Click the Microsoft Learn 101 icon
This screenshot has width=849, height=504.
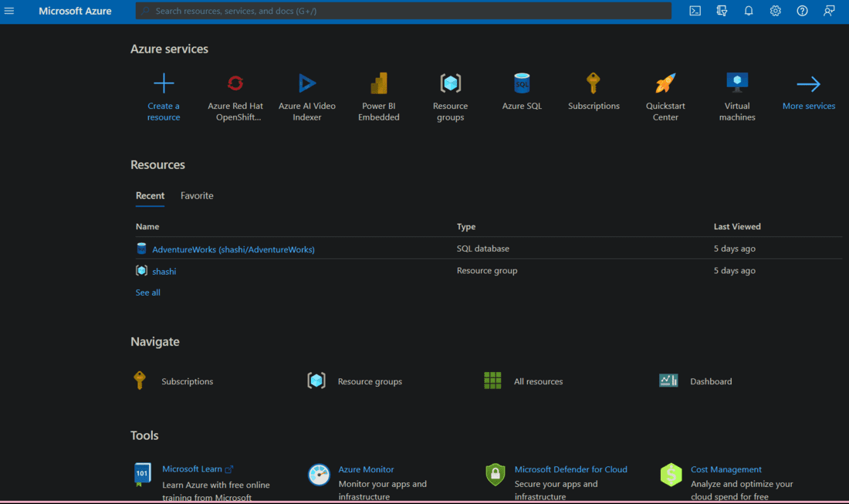coord(143,474)
